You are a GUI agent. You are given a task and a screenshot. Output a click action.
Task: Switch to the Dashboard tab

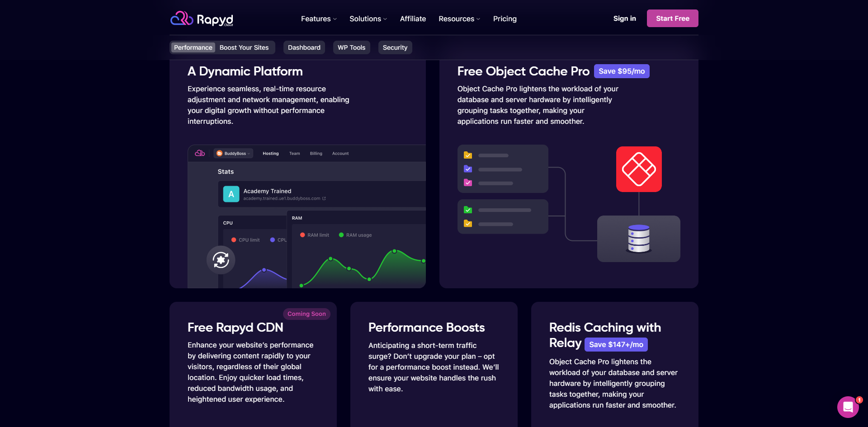(304, 47)
